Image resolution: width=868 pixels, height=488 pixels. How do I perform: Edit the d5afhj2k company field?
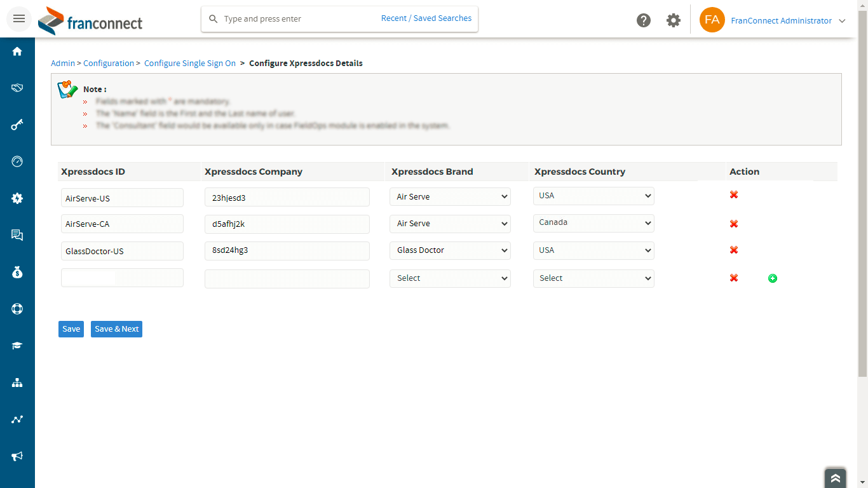click(x=287, y=224)
